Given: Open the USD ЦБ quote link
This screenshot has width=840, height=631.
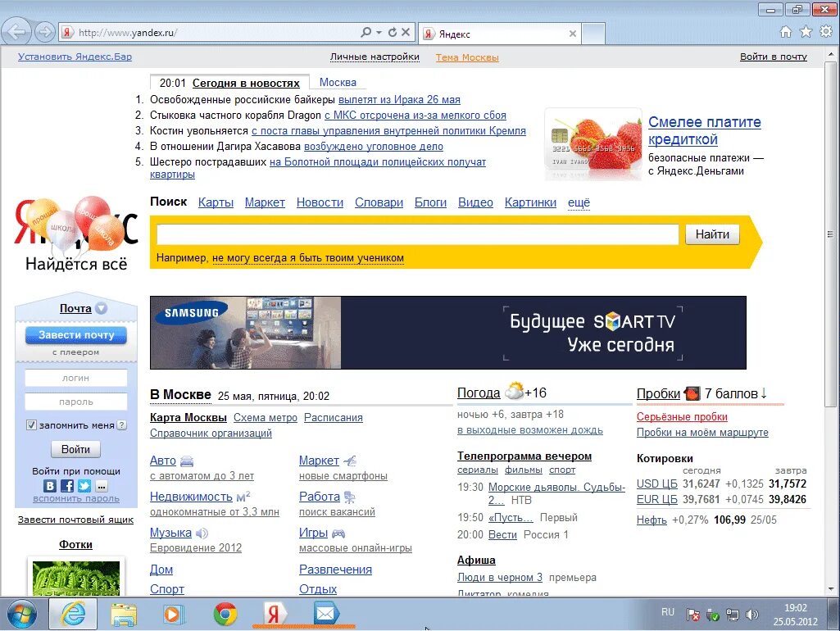Looking at the screenshot, I should click(656, 483).
